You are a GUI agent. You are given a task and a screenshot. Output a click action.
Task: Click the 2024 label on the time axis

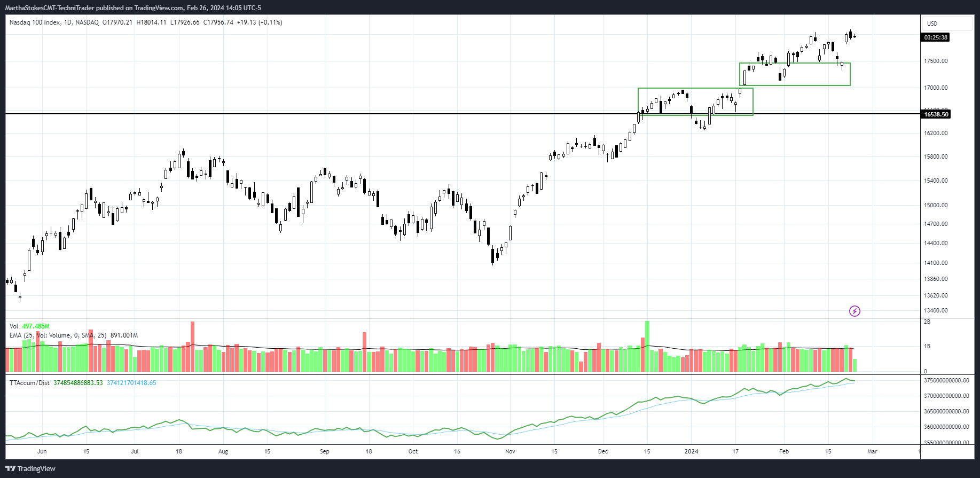tap(692, 451)
